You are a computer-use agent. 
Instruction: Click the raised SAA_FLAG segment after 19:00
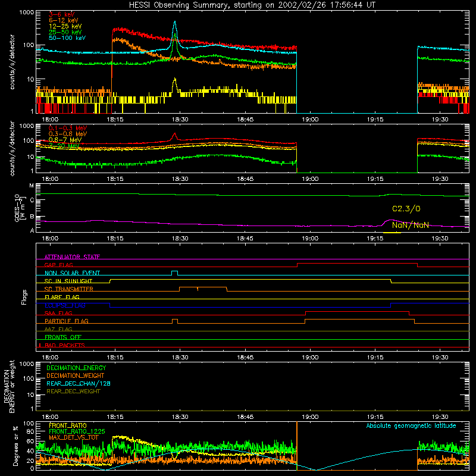[x=358, y=311]
